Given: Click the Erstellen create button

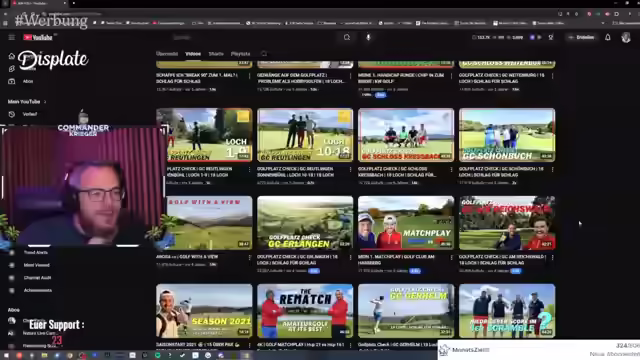Looking at the screenshot, I should (x=582, y=38).
